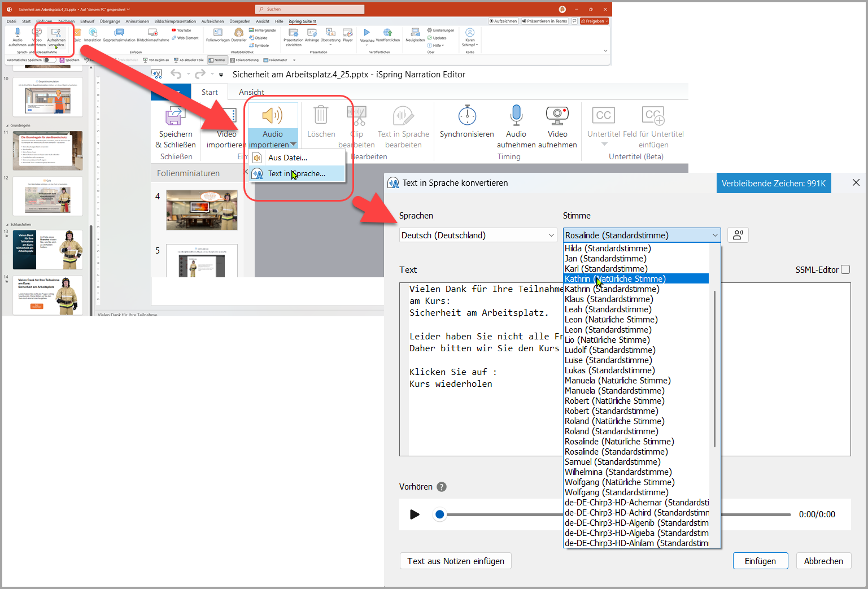Click the Quiz icon in the ribbon

77,34
